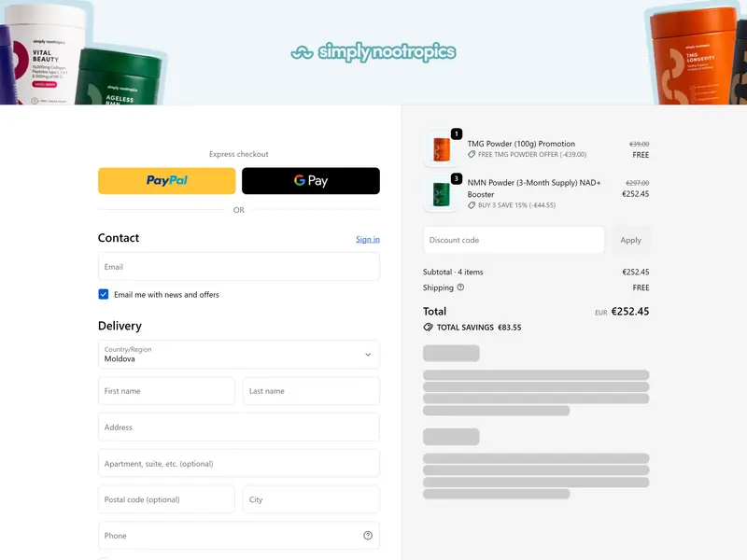This screenshot has height=560, width=747.
Task: Click the TOTAL SAVINGS tag icon
Action: tap(429, 327)
